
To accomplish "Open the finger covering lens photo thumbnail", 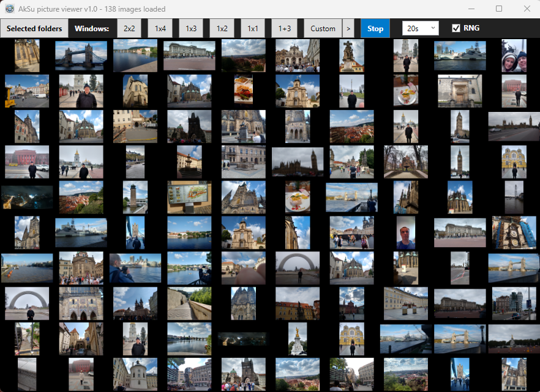I will 244,268.
